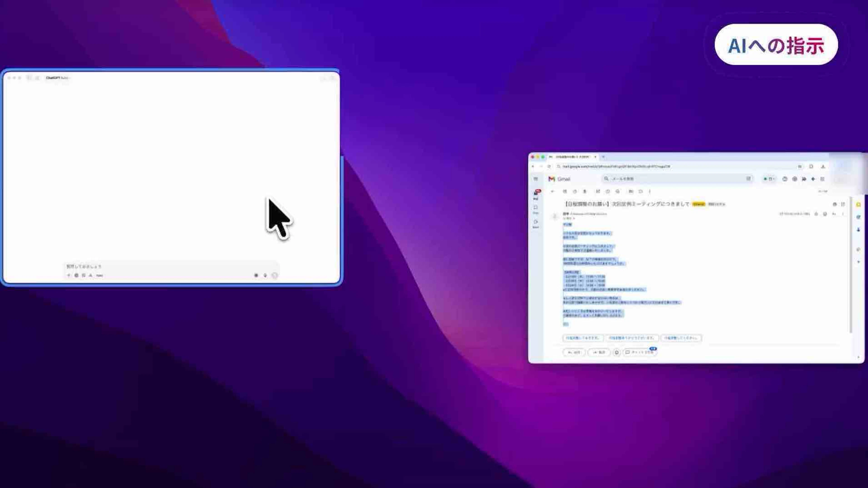Expand the recipient details arrow under the sender
Image resolution: width=868 pixels, height=488 pixels.
[574, 218]
